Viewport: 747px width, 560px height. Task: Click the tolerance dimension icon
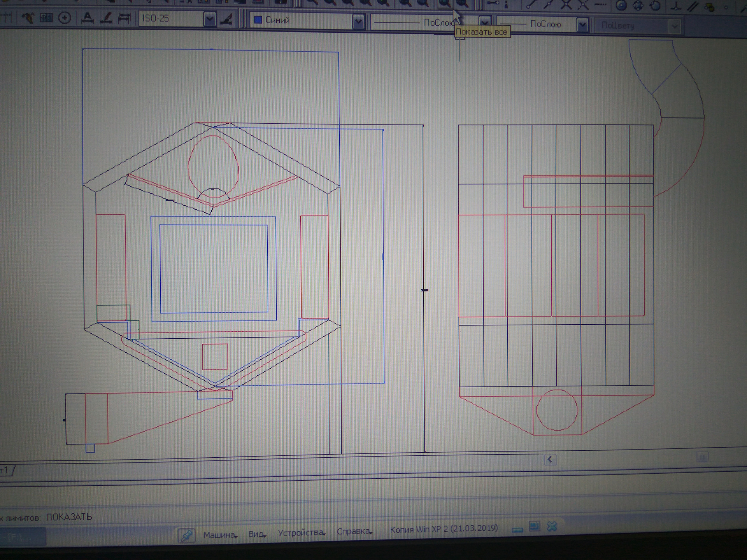coord(46,17)
